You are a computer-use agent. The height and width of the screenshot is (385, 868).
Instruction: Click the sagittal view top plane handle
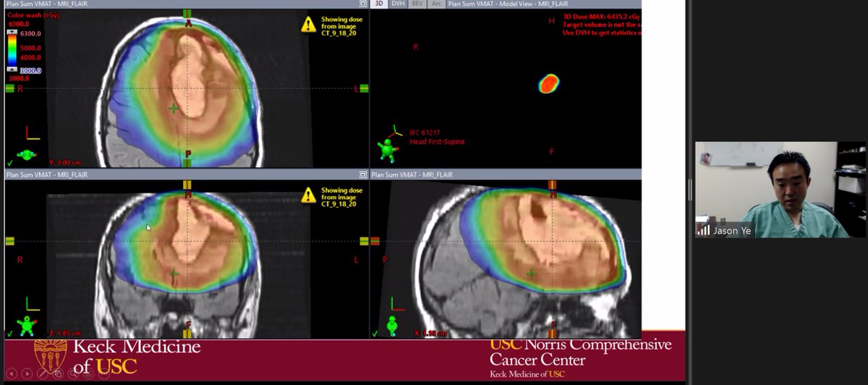point(553,185)
